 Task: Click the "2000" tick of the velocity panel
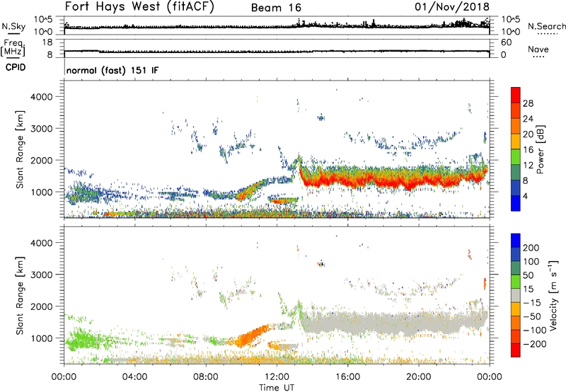[42, 306]
